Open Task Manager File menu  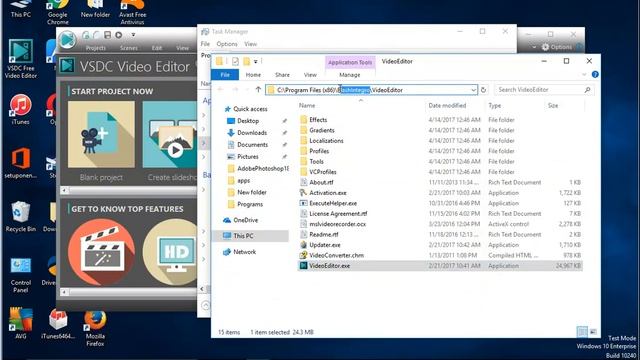point(205,44)
